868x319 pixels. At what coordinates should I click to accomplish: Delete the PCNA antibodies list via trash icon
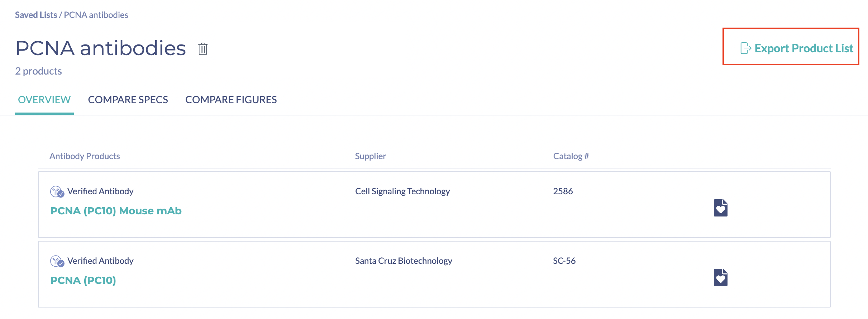pyautogui.click(x=203, y=49)
